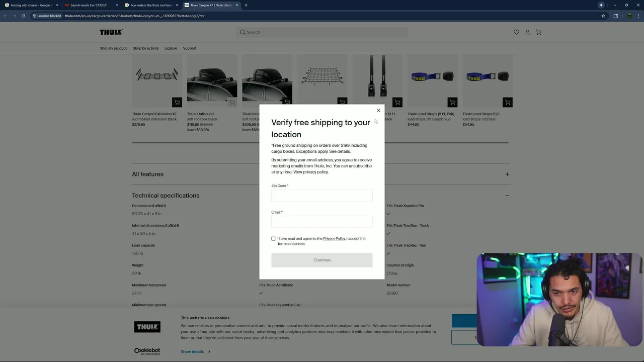
Task: Click the Country of origin China
Action: click(x=392, y=274)
